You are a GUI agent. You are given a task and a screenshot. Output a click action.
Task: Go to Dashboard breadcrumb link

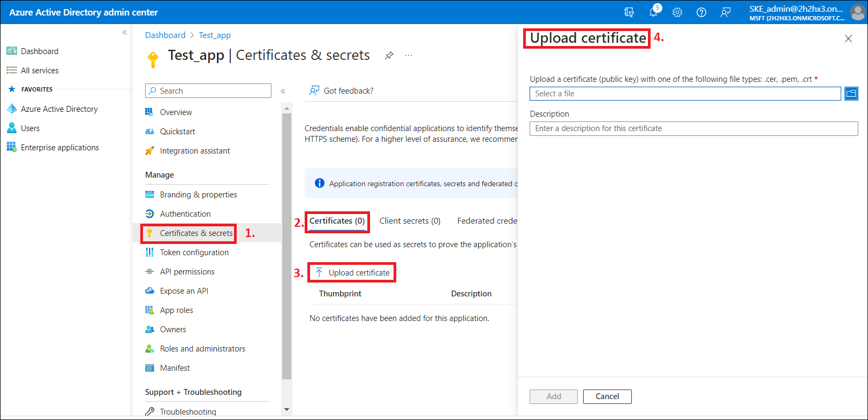pos(165,35)
